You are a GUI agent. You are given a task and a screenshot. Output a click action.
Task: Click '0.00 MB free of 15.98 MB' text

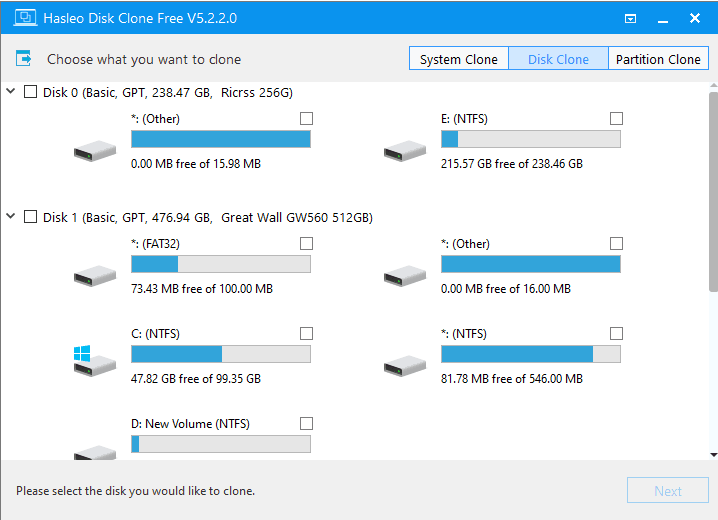[x=196, y=163]
